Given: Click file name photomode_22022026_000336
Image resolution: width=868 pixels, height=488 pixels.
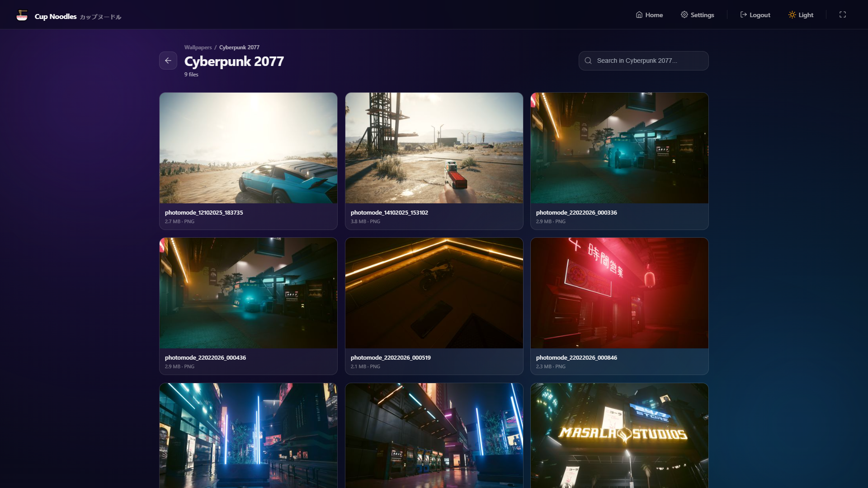Looking at the screenshot, I should (x=576, y=212).
